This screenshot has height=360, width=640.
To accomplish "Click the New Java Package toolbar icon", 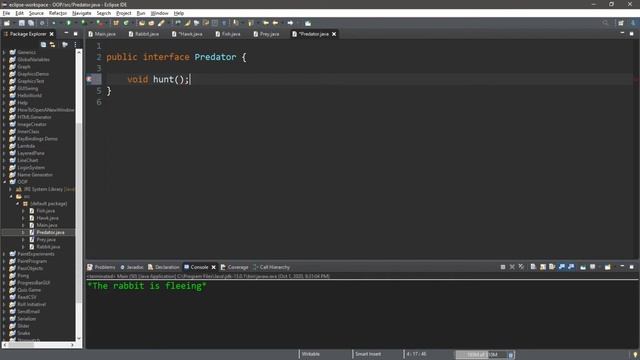I will coord(116,23).
